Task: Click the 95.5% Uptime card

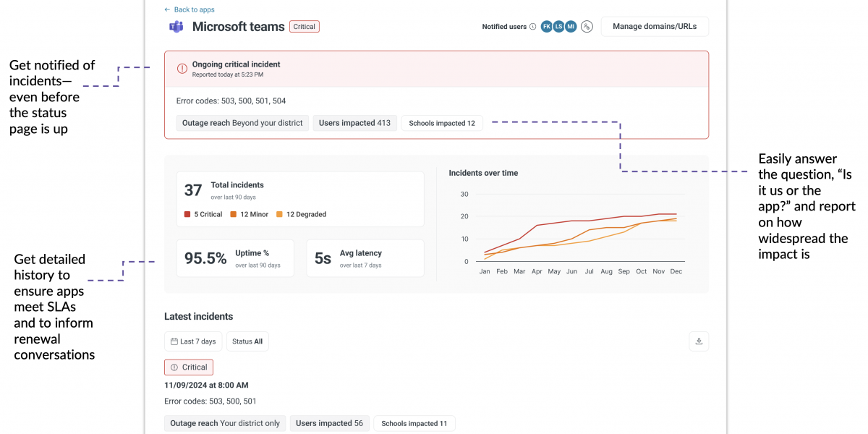Action: (235, 258)
